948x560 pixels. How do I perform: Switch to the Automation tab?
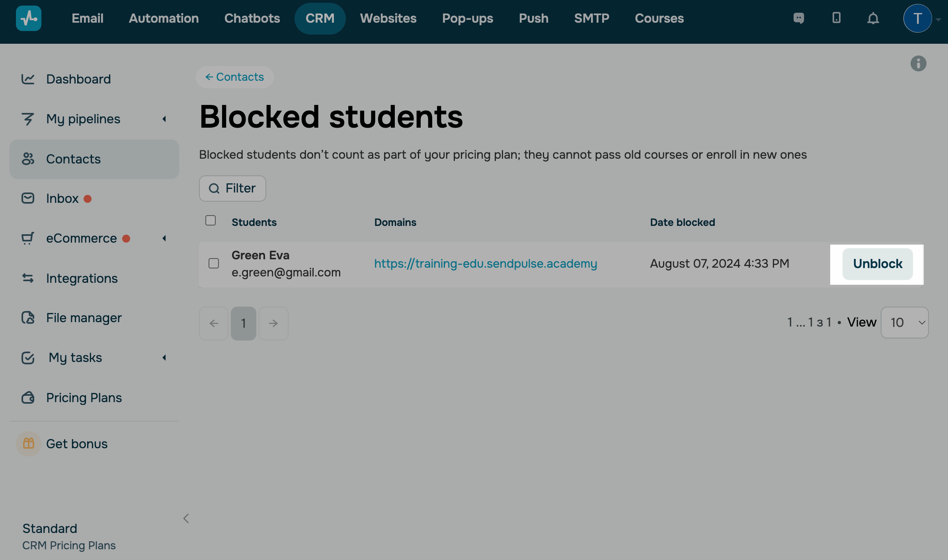pos(164,18)
